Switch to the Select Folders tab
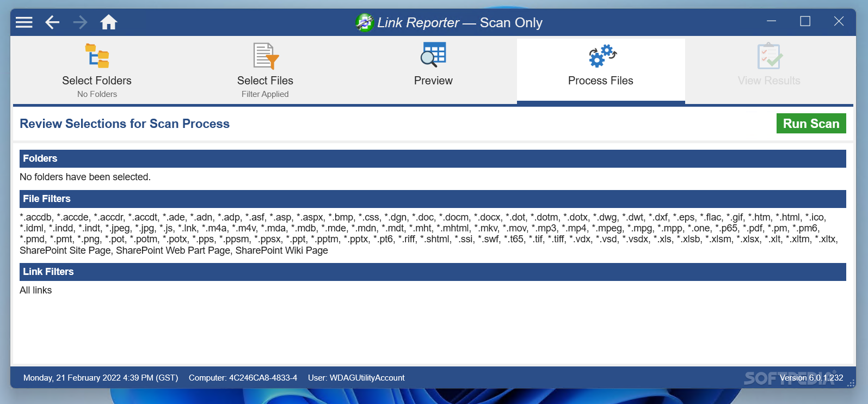Image resolution: width=868 pixels, height=404 pixels. [97, 70]
